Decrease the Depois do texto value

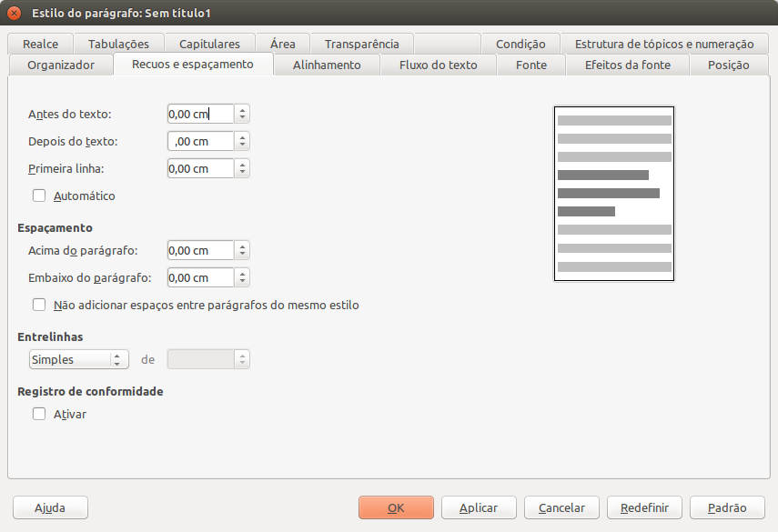point(242,146)
